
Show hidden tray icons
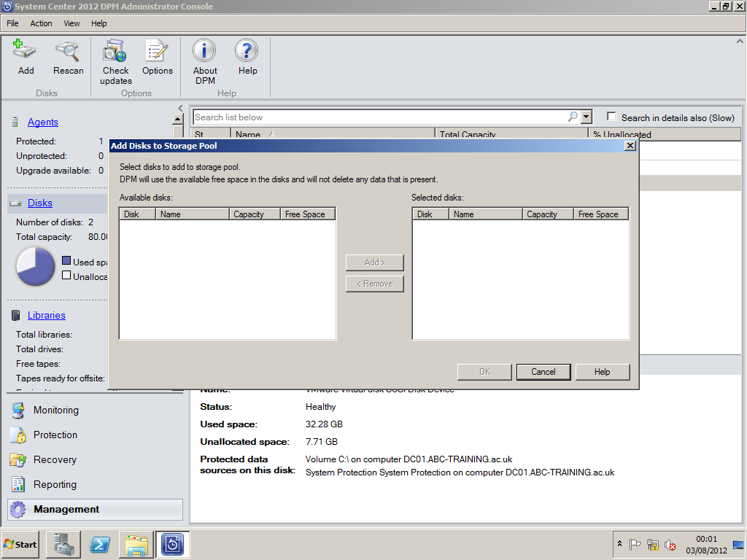point(619,544)
